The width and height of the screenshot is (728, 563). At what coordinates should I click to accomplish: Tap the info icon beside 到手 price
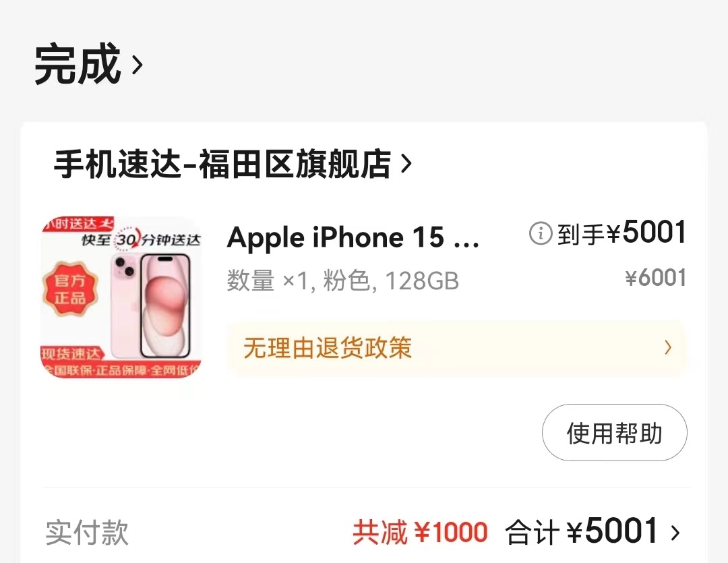pyautogui.click(x=541, y=233)
